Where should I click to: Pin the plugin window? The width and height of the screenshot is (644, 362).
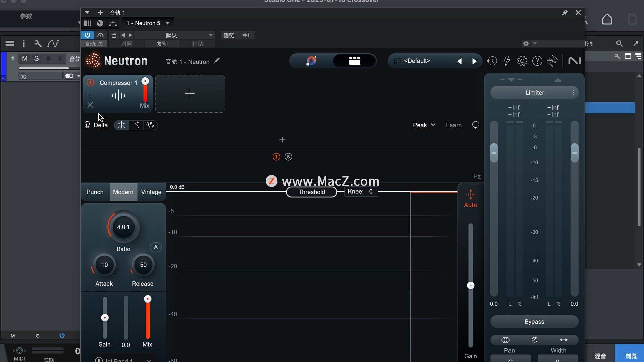[x=565, y=13]
